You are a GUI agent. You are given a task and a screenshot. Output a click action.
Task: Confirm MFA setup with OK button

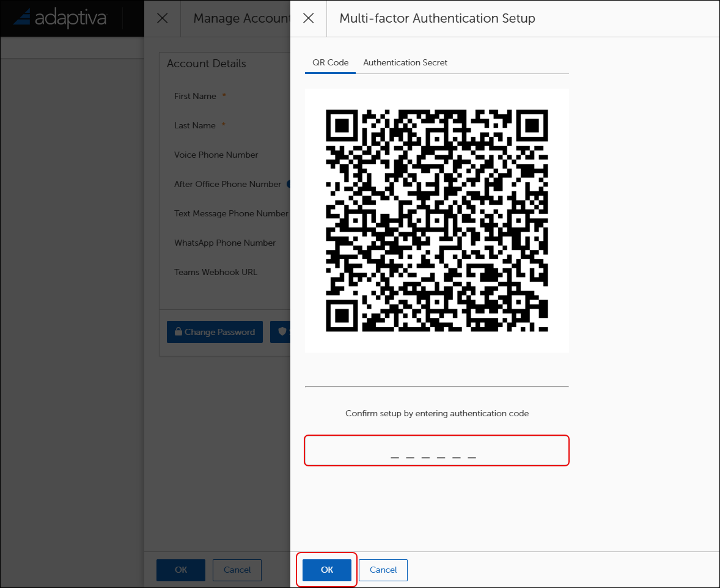(326, 570)
